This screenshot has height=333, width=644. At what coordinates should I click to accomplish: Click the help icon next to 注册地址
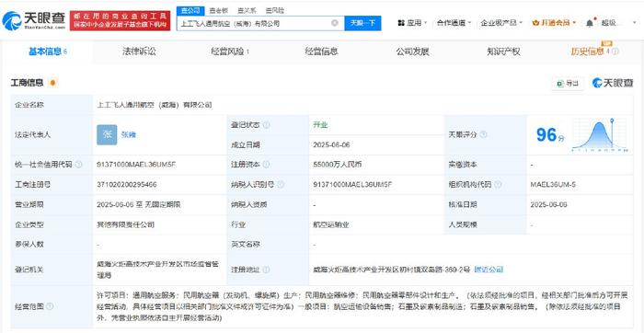point(266,270)
